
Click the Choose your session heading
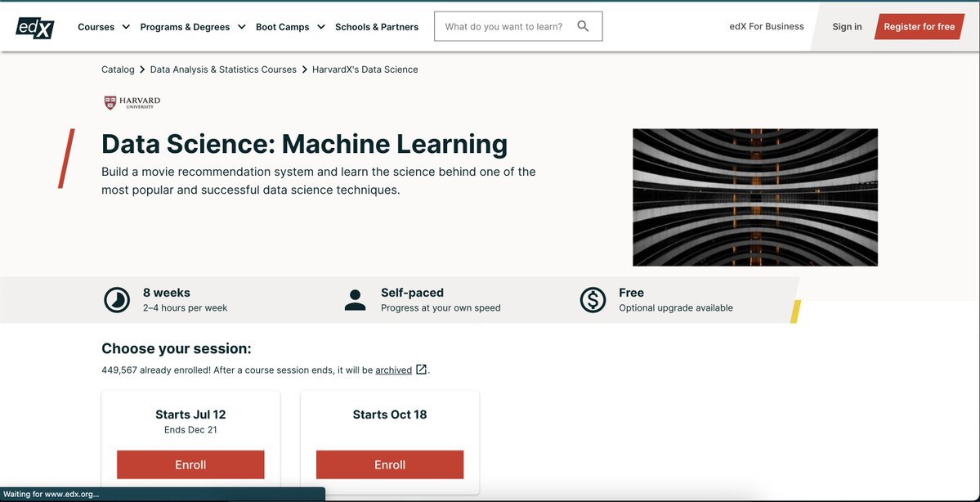[x=177, y=349]
